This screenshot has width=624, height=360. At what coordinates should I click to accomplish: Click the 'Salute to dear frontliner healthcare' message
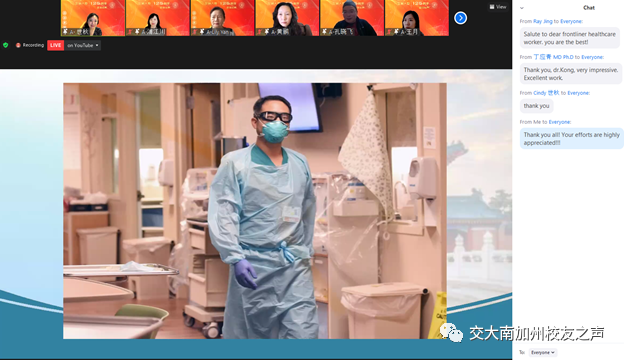pyautogui.click(x=569, y=38)
